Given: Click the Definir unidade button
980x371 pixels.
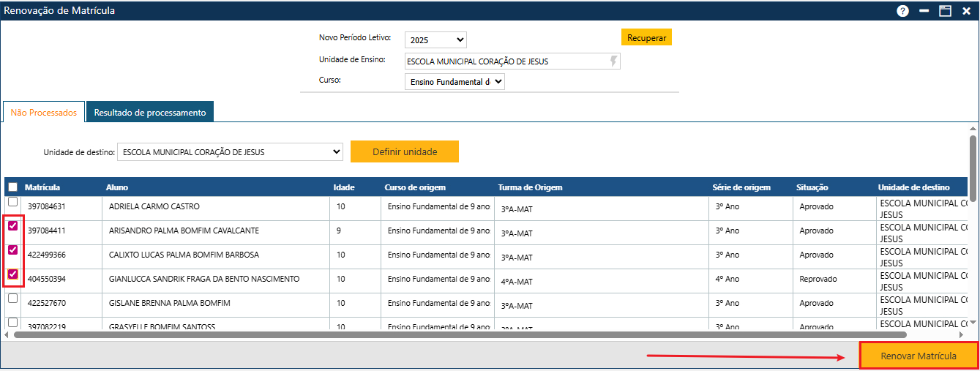Looking at the screenshot, I should click(404, 152).
